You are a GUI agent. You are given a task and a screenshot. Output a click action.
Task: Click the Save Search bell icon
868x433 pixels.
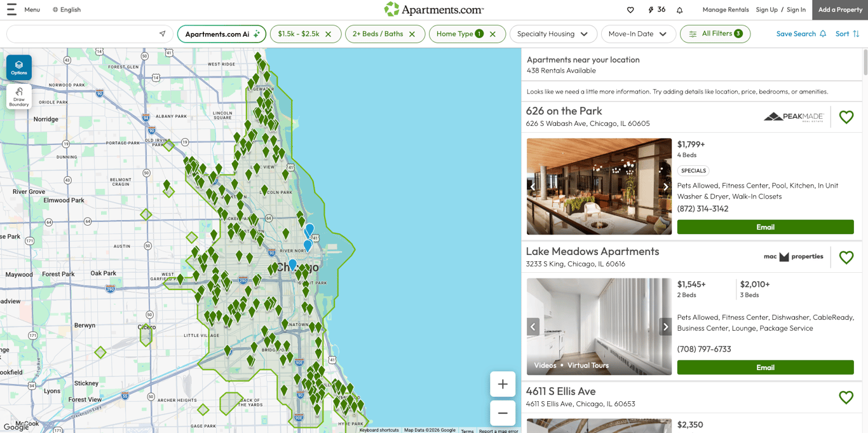tap(823, 34)
